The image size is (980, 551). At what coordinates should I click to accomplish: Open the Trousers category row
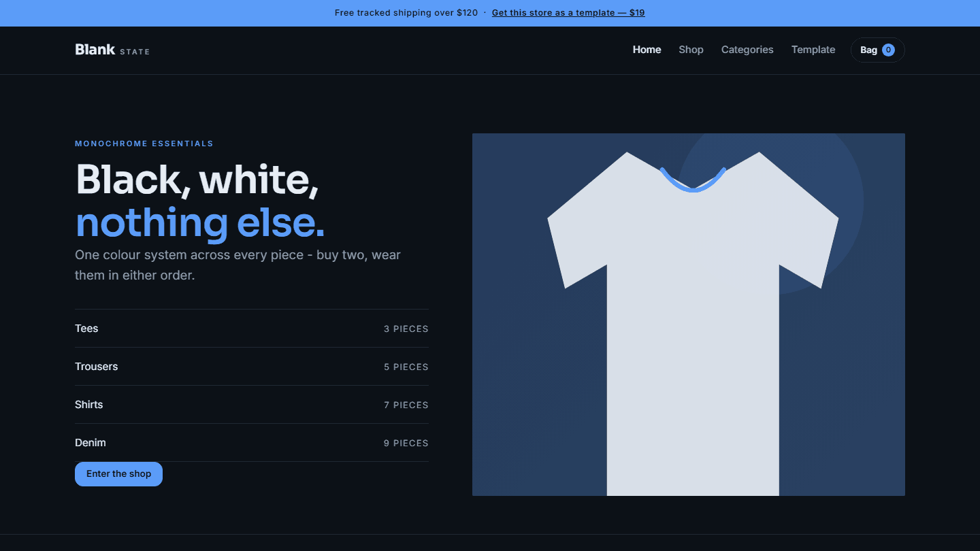pyautogui.click(x=252, y=367)
